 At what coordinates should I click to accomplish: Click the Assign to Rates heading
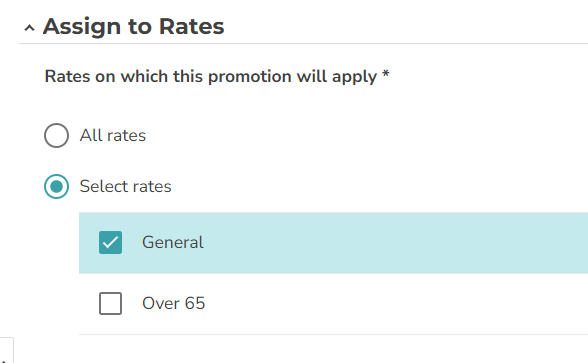tap(134, 26)
